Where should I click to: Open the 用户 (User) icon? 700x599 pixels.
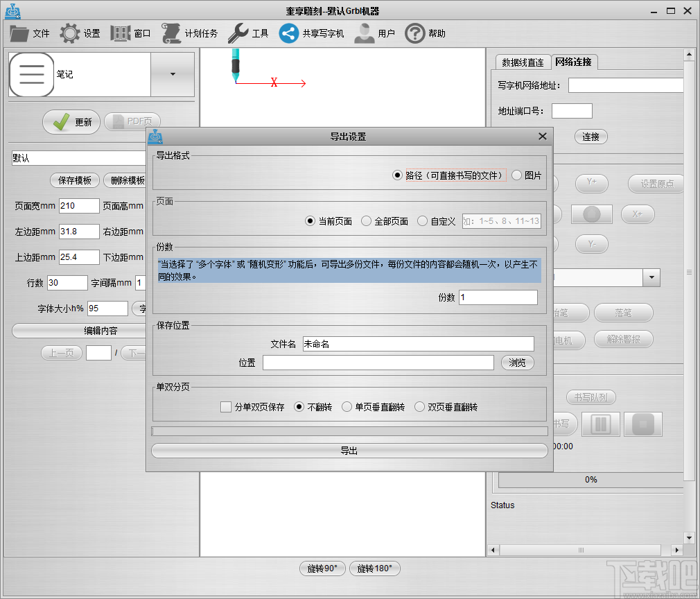[x=364, y=33]
